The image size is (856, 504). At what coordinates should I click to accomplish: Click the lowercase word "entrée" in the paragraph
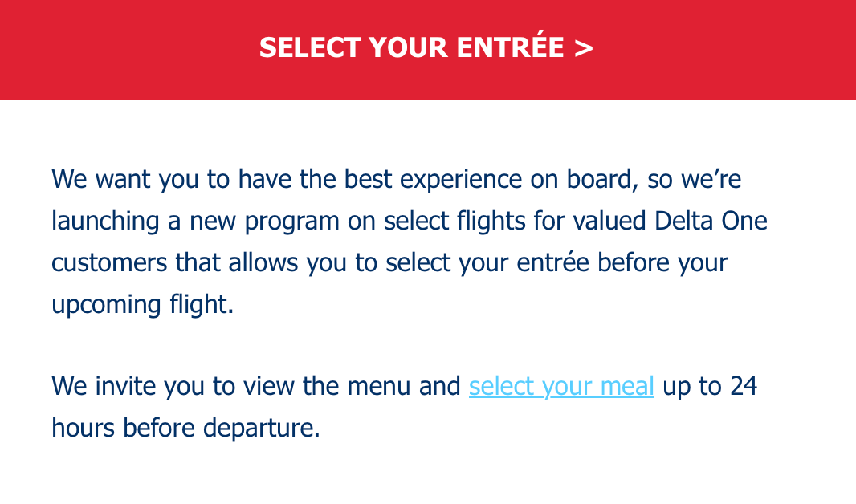(552, 262)
